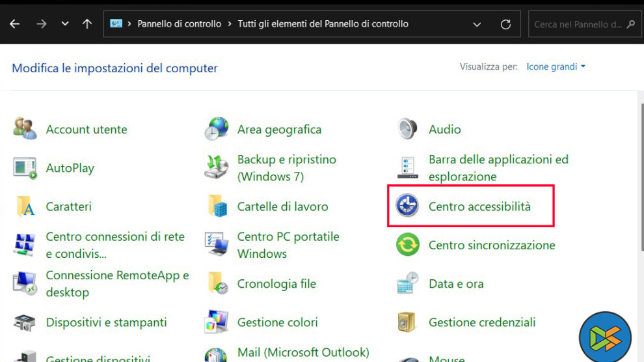The height and width of the screenshot is (362, 644).
Task: Launch the AutoPlay icon
Action: pos(25,167)
